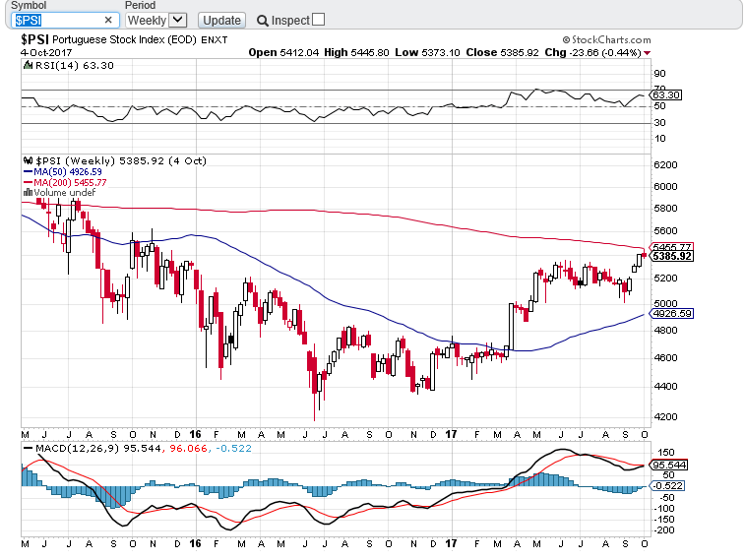Click the Weekly period text box
Screen dimensions: 745x560
point(147,20)
